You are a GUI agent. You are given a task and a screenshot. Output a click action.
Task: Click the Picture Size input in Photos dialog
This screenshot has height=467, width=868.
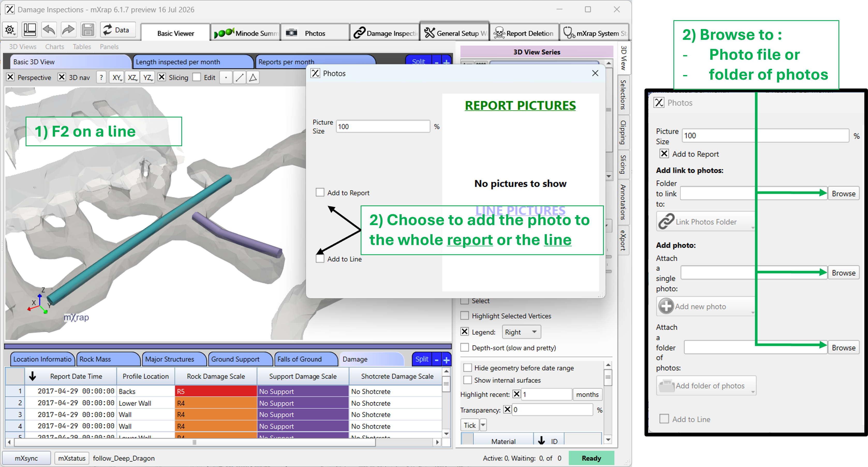pyautogui.click(x=383, y=126)
